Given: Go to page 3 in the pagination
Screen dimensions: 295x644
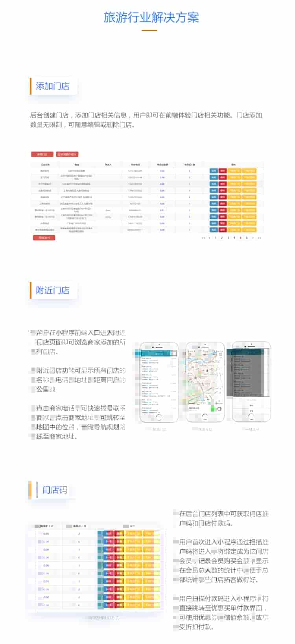Looking at the screenshot, I should tap(228, 238).
